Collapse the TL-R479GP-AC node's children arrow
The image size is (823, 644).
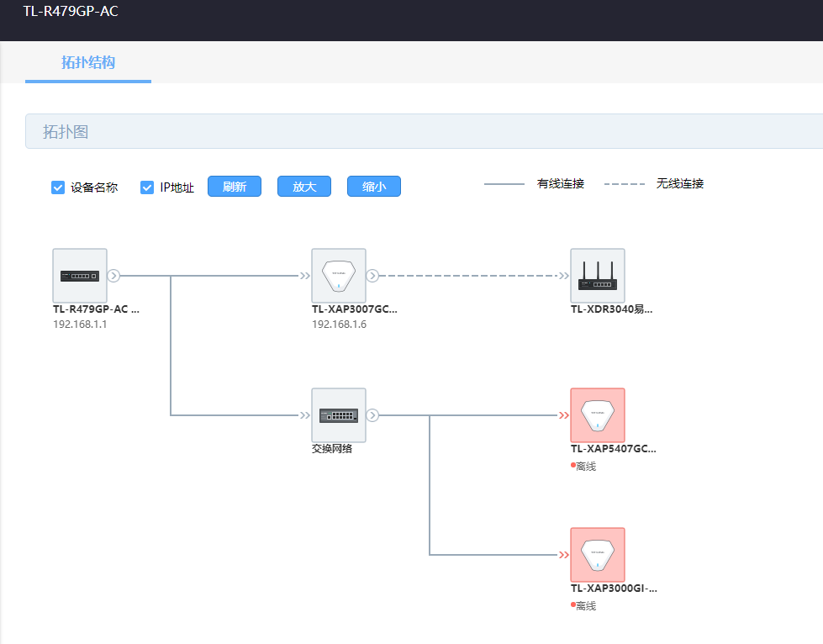tap(113, 276)
